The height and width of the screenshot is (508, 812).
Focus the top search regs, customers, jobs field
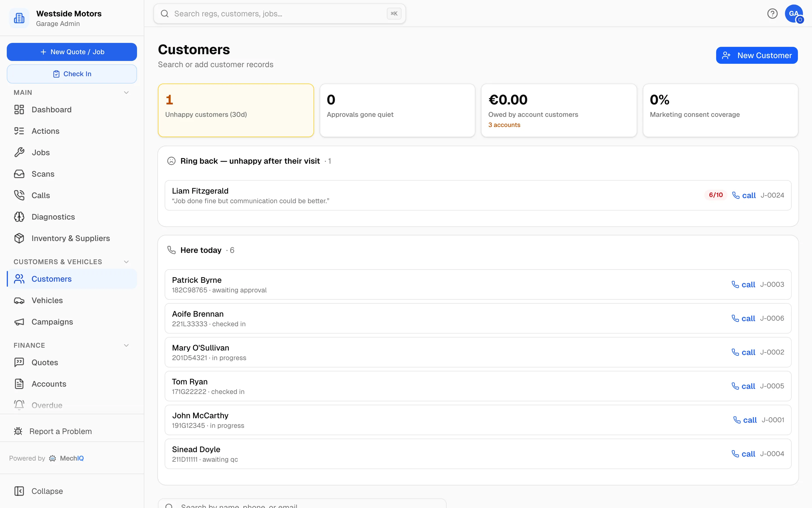tap(279, 14)
